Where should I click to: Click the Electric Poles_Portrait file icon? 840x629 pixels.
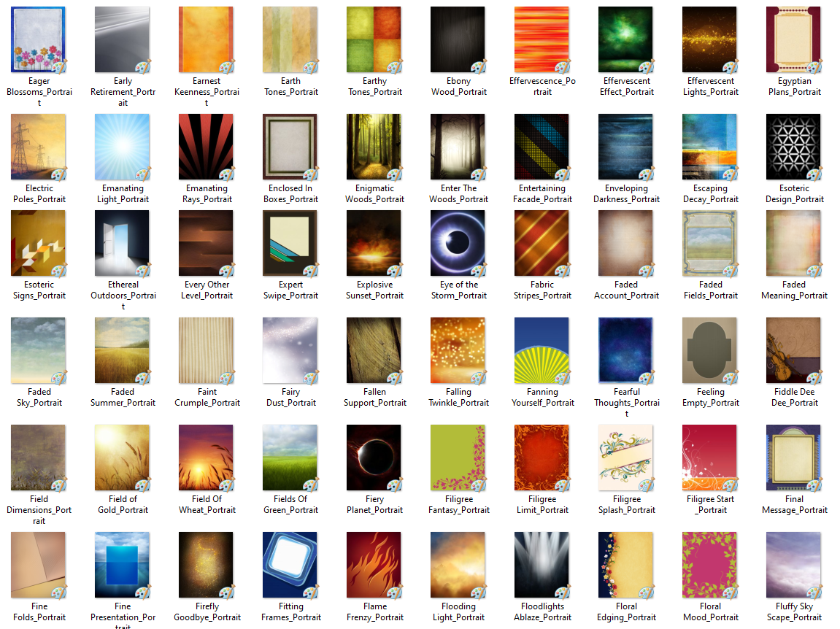39,147
